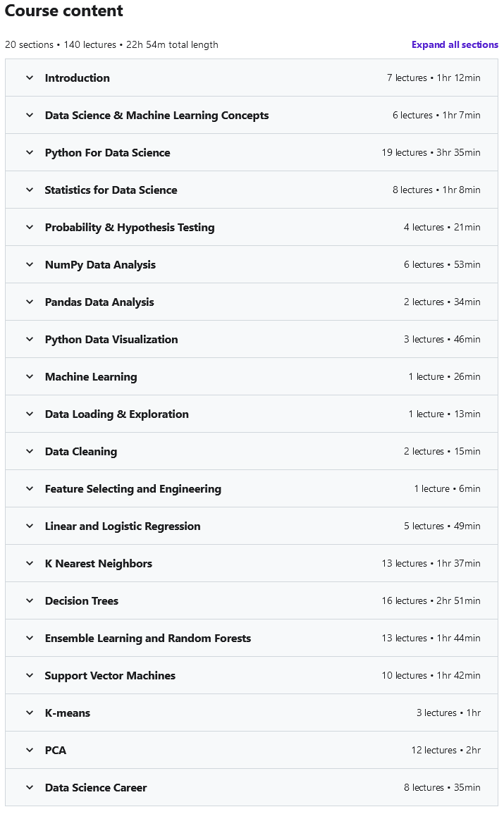504x814 pixels.
Task: Expand Linear and Logistic Regression chevron
Action: click(30, 526)
